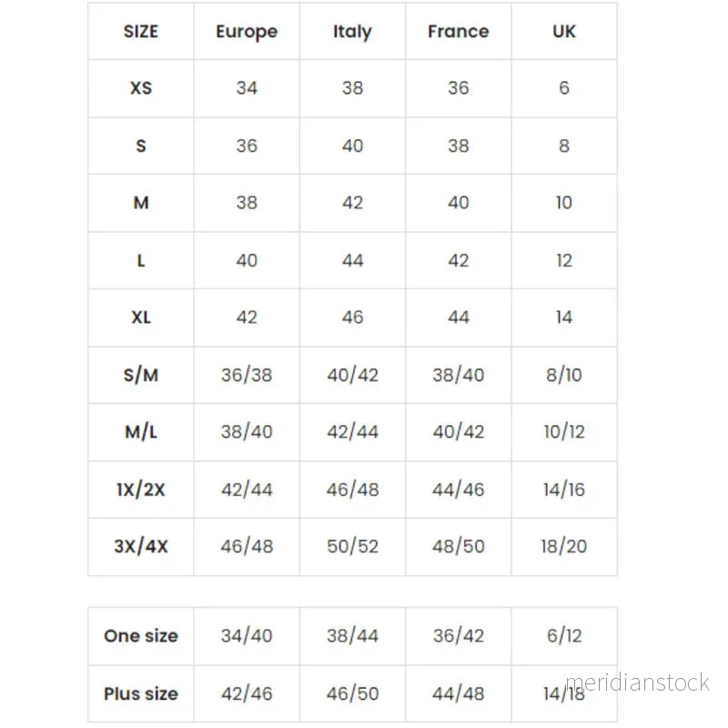This screenshot has width=728, height=728.
Task: Select the meridianstock watermark text
Action: tap(637, 682)
